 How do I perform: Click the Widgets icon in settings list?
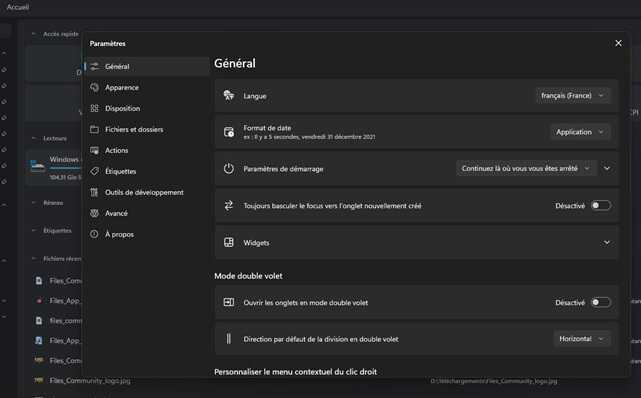tap(229, 242)
